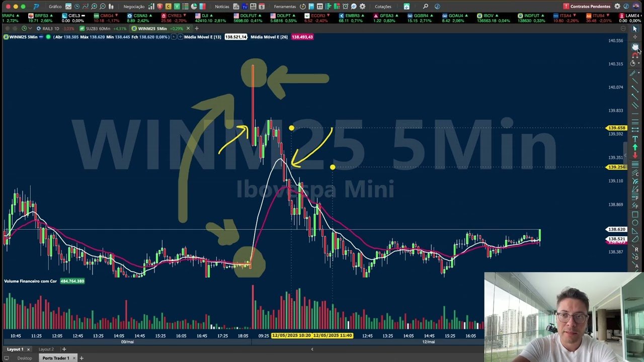Image resolution: width=644 pixels, height=362 pixels.
Task: Select the horizontal line drawing tool
Action: [x=635, y=114]
